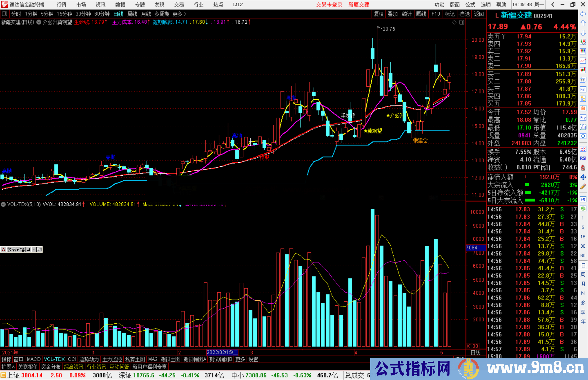Click 交易未登录 login link

tap(329, 5)
